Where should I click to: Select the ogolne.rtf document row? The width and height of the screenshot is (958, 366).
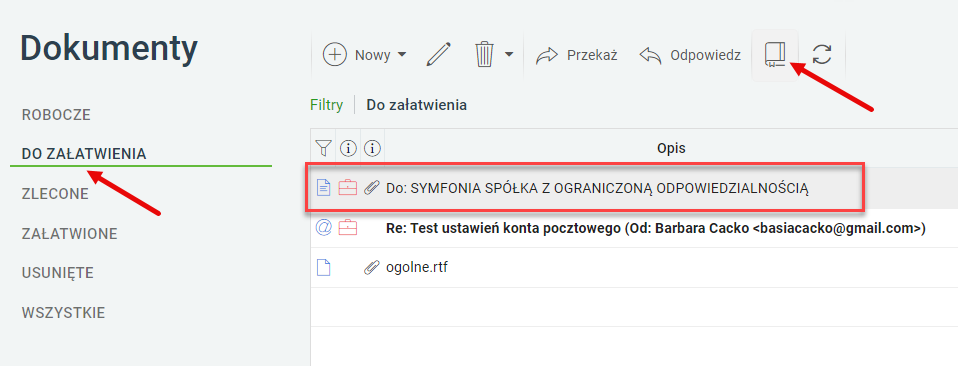634,268
